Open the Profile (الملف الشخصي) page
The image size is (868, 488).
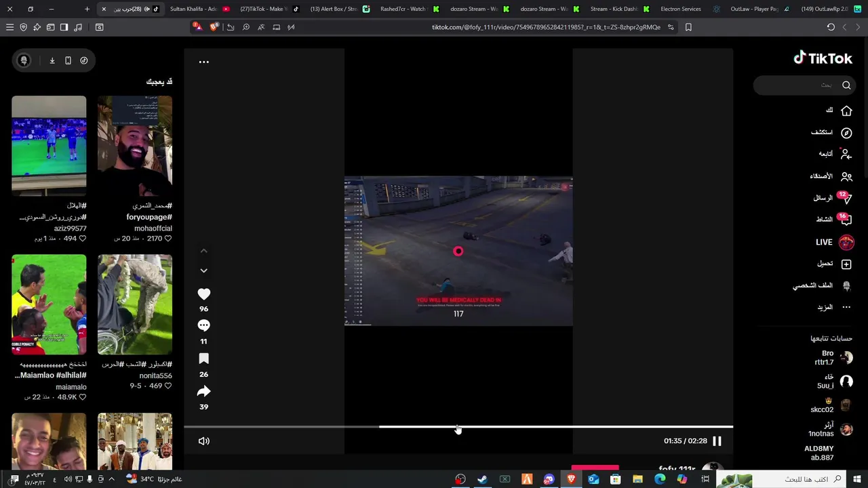click(822, 286)
